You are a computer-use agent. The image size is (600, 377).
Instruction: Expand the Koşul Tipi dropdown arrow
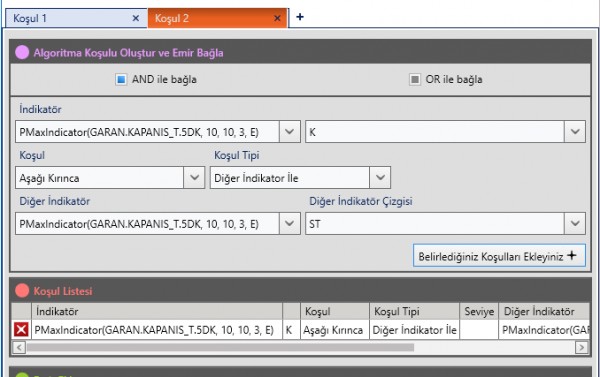pyautogui.click(x=380, y=178)
